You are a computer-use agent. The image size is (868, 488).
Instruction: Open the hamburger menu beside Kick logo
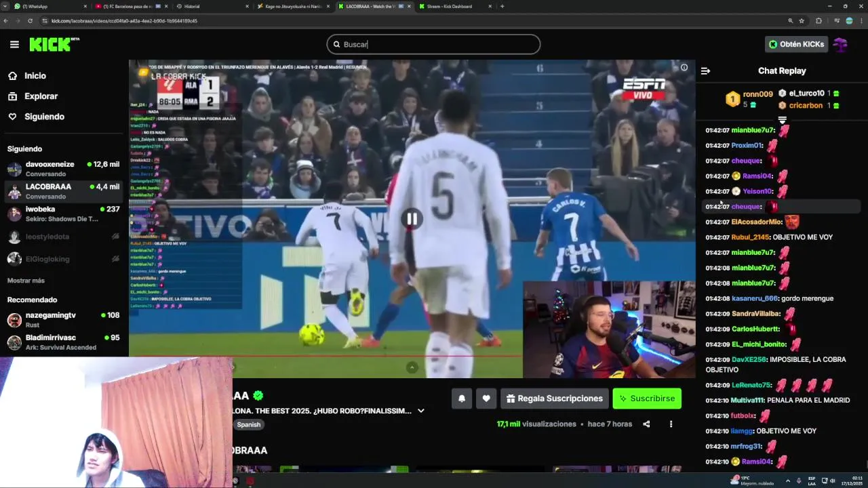[14, 44]
